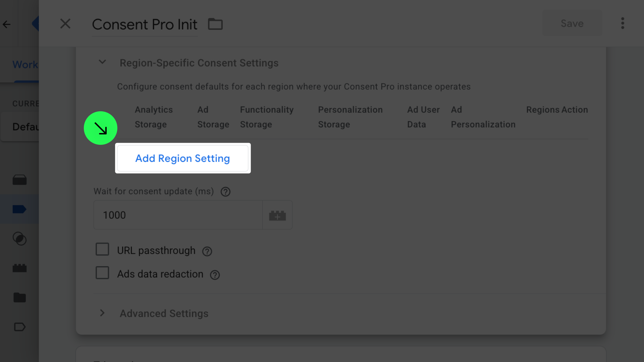Viewport: 644px width, 362px height.
Task: Collapse Region-Specific Consent Settings section
Action: pyautogui.click(x=102, y=62)
